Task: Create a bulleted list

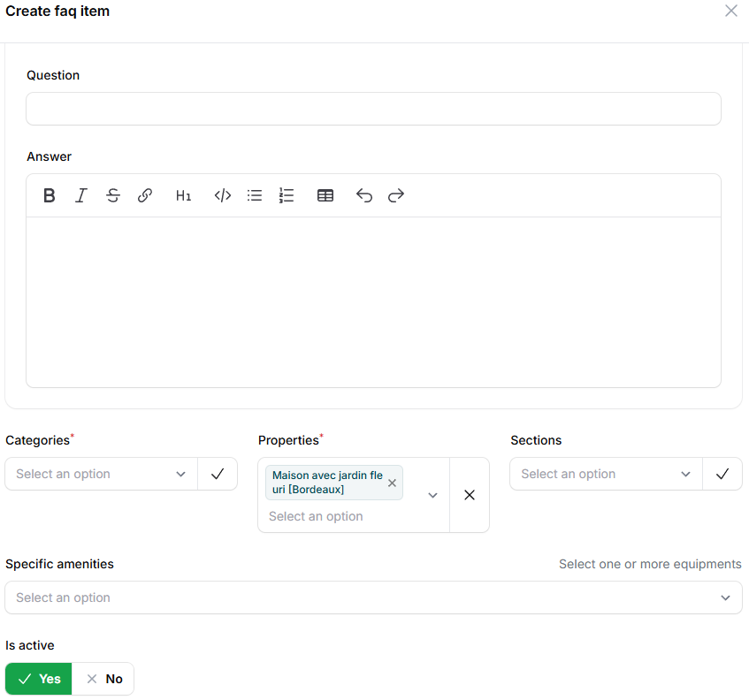Action: [x=255, y=196]
